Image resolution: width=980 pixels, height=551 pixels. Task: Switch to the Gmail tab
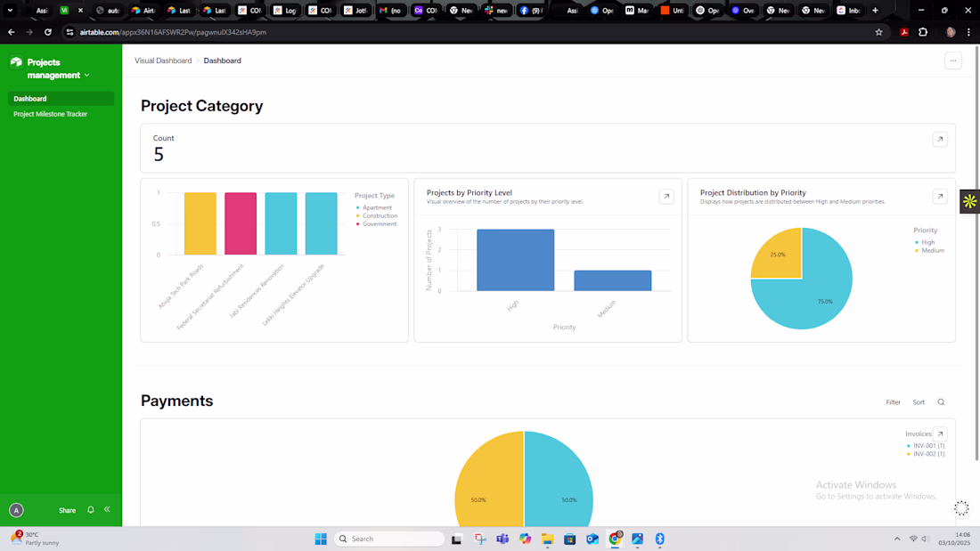(390, 10)
